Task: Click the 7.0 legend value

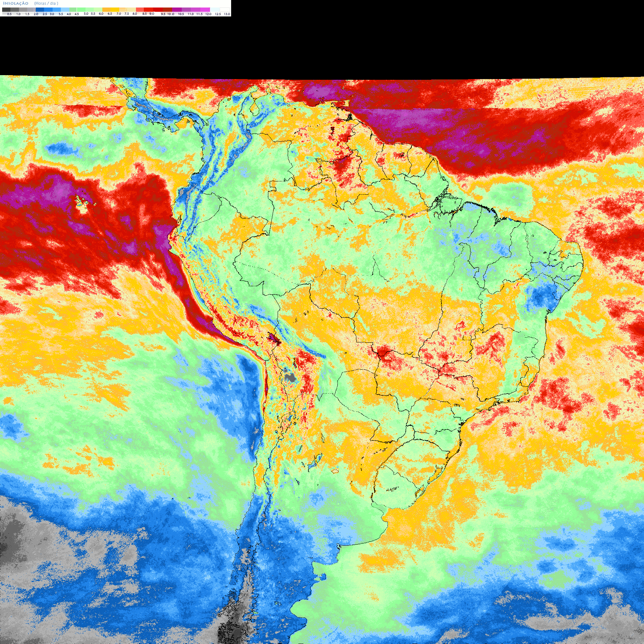Action: pos(119,14)
